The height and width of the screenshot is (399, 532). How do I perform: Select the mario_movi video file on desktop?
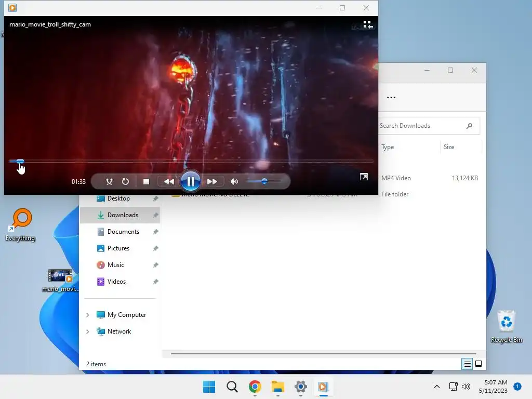[x=60, y=280]
